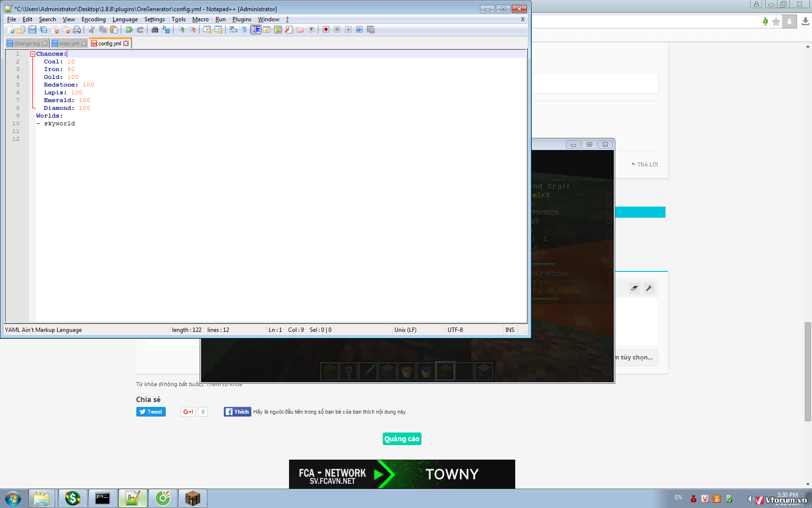Open the Search menu
812x508 pixels.
point(47,19)
